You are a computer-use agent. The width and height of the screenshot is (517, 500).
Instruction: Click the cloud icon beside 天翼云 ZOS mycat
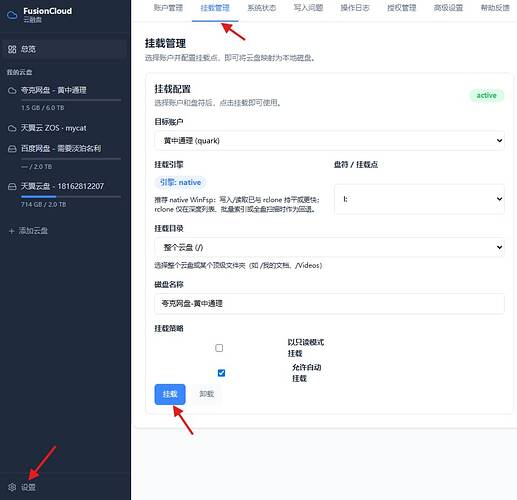click(12, 128)
